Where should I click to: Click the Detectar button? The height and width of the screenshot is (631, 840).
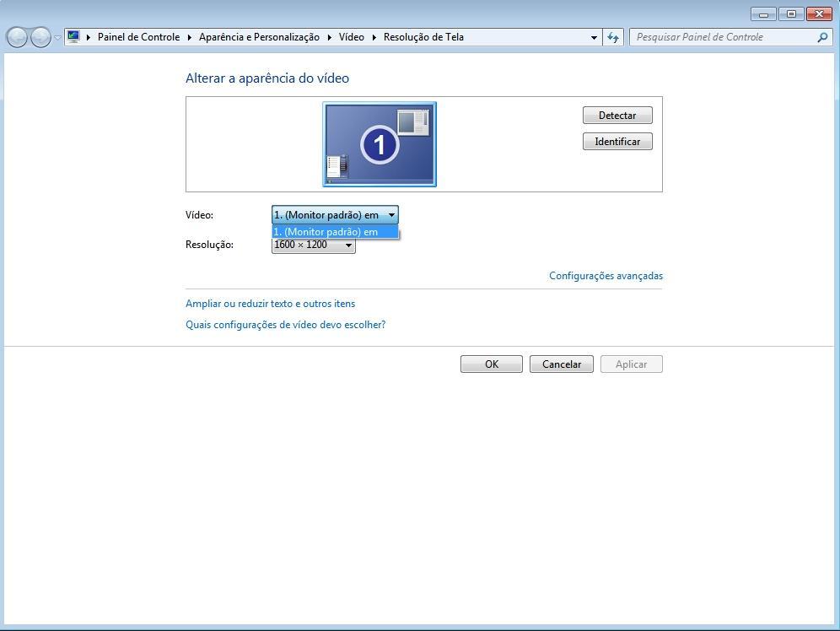point(617,116)
